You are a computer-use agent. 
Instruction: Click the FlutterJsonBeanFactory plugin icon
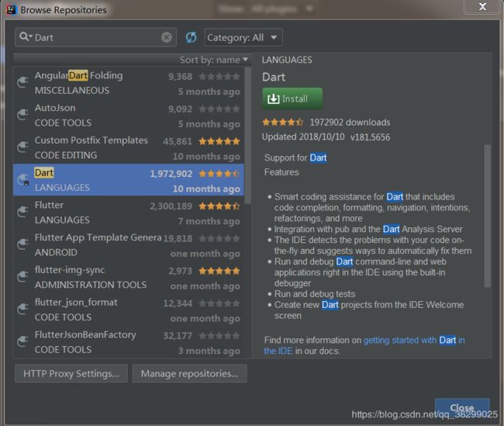[x=22, y=341]
